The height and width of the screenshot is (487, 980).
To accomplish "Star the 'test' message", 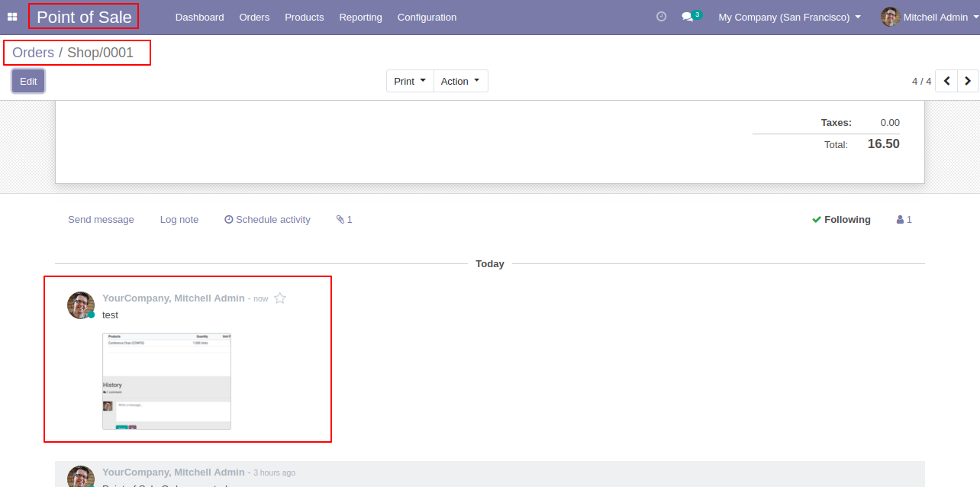I will [280, 298].
